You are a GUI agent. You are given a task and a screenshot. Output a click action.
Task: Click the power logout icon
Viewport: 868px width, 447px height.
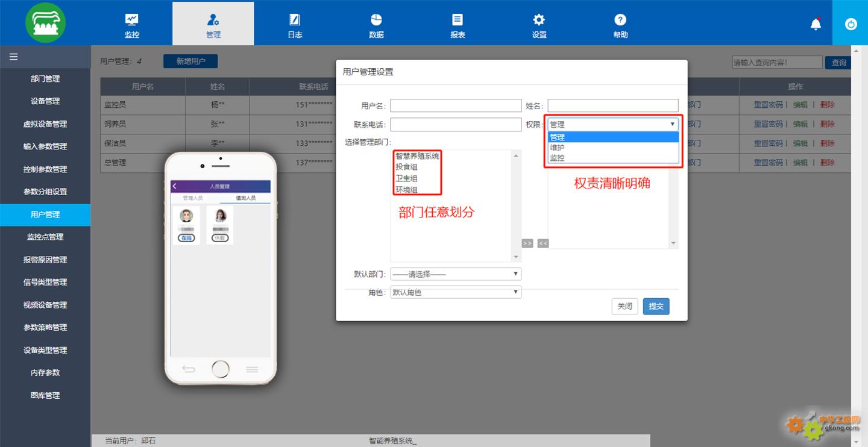[851, 24]
